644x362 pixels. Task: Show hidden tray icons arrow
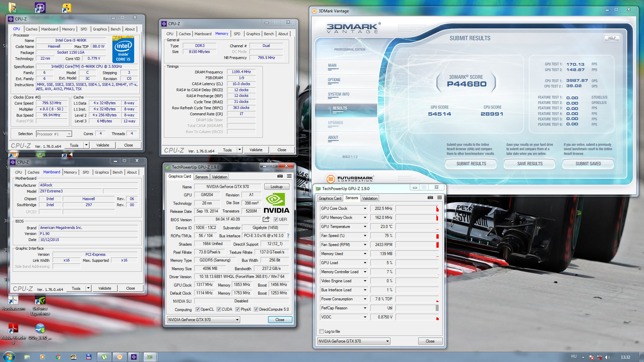(x=583, y=357)
